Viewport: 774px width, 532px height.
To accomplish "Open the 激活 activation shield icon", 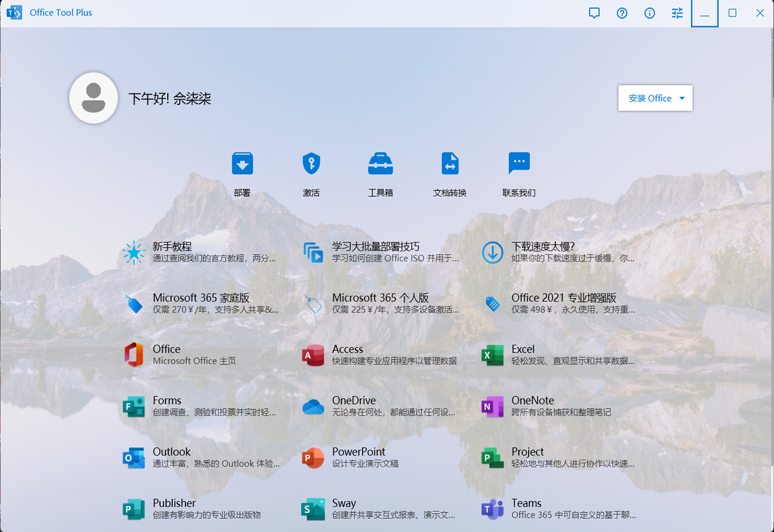I will [x=311, y=163].
